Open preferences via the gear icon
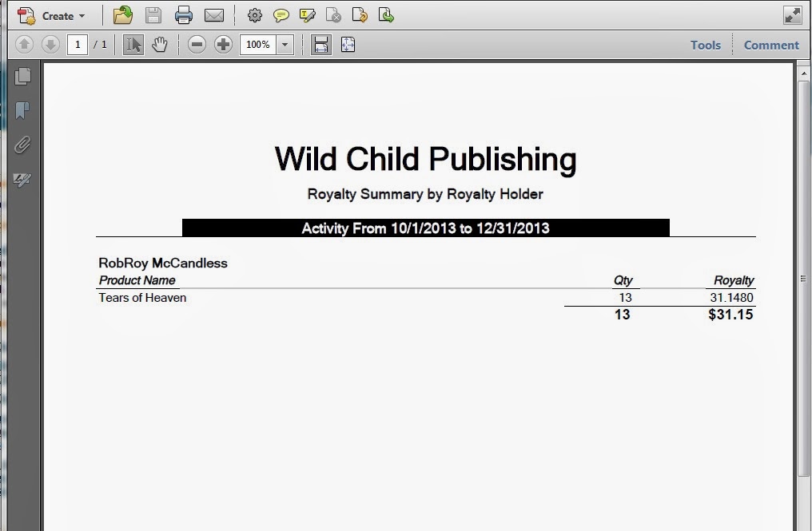Screen dimensions: 812x531 (x=254, y=15)
